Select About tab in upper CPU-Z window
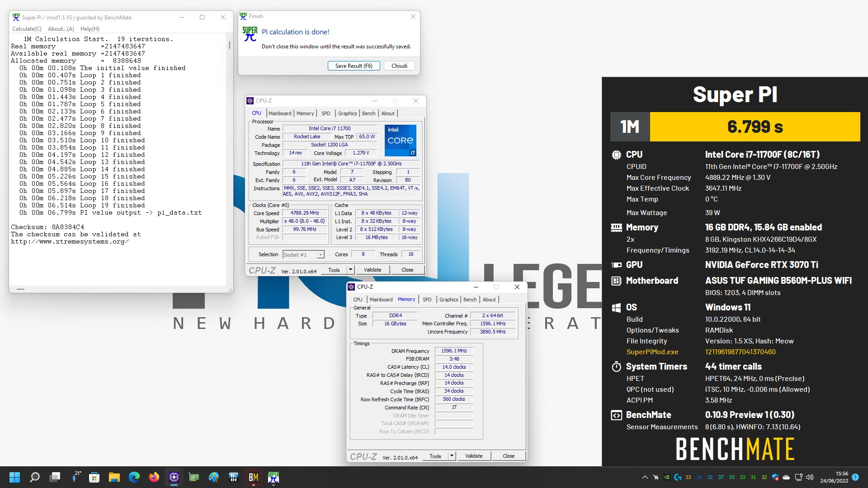The image size is (868, 488). pos(388,113)
